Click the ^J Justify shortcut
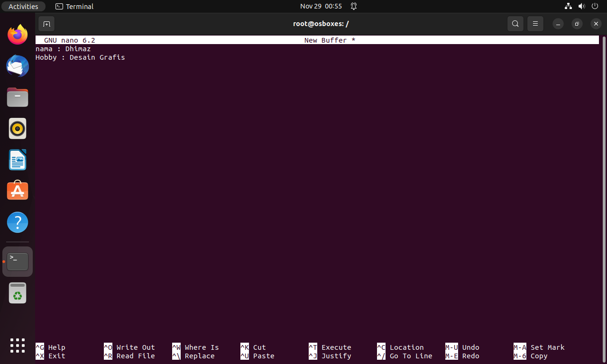 [x=330, y=356]
